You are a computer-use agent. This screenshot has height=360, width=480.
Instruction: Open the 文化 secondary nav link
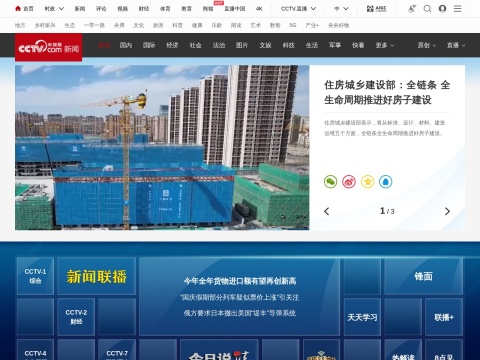139,25
